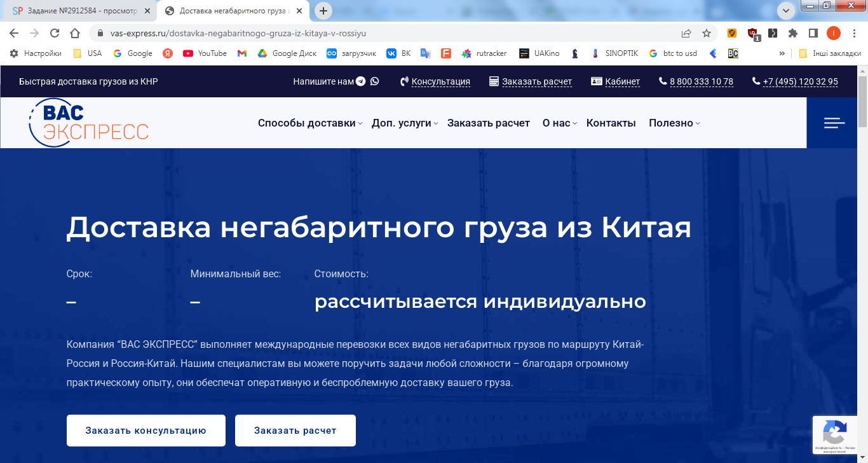Open the Google bookmark

click(x=133, y=53)
